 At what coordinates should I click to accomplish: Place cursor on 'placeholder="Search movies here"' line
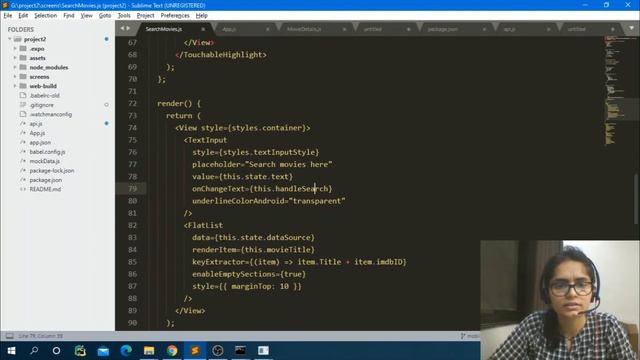(x=262, y=164)
